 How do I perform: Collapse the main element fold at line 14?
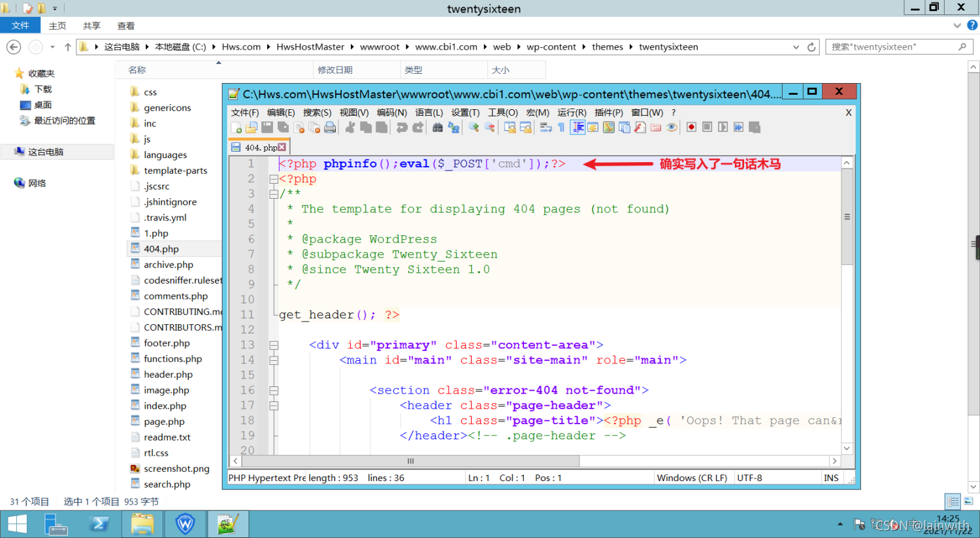(274, 360)
